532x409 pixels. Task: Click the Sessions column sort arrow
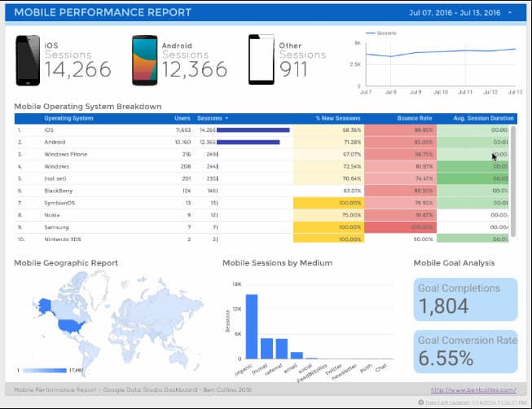point(227,119)
